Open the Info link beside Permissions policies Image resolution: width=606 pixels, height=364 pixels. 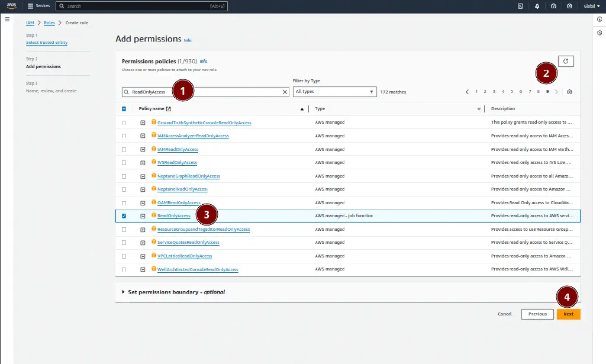[x=204, y=61]
